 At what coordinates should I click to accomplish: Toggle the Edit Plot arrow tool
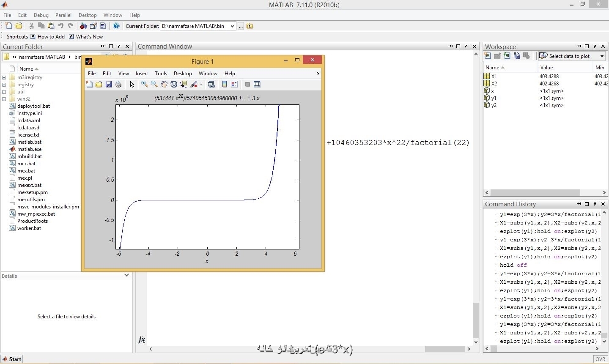tap(132, 85)
